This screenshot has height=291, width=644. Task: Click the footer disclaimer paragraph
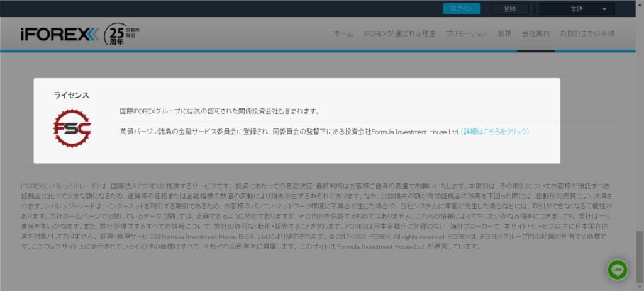click(317, 216)
